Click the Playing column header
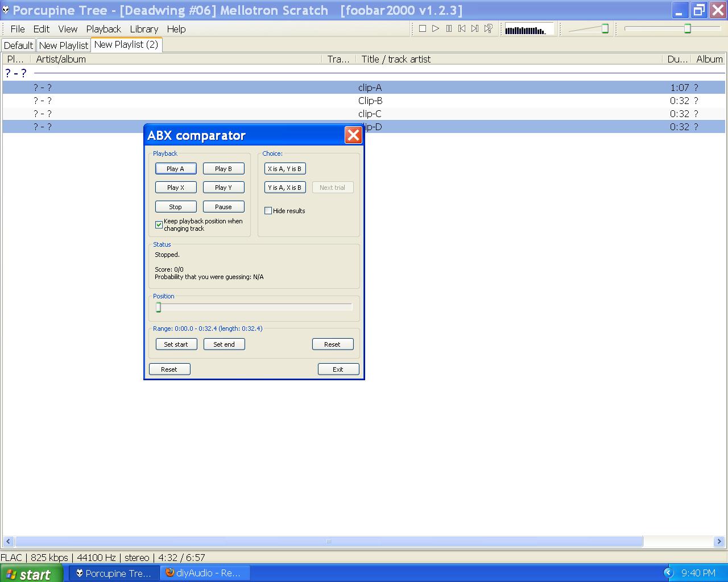The width and height of the screenshot is (728, 582). [16, 59]
